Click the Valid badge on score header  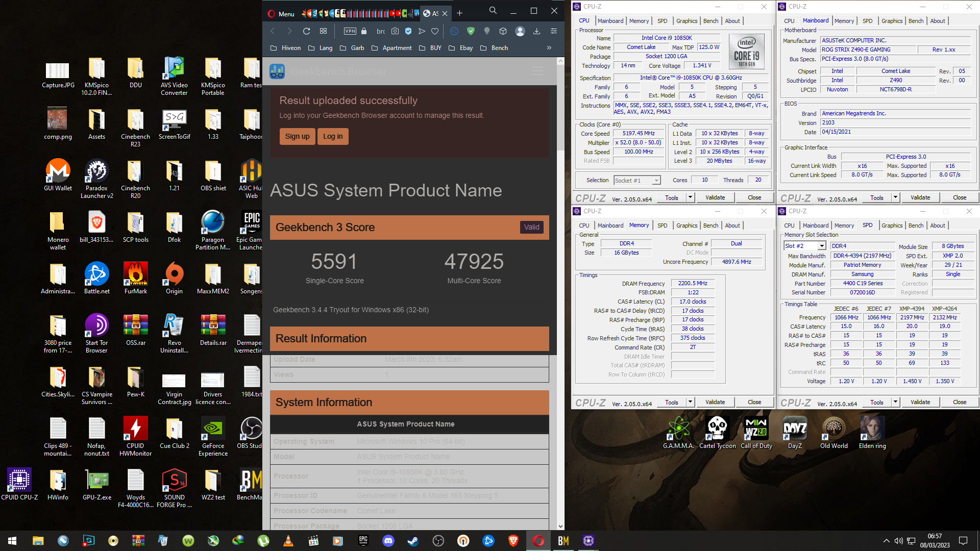click(x=531, y=228)
